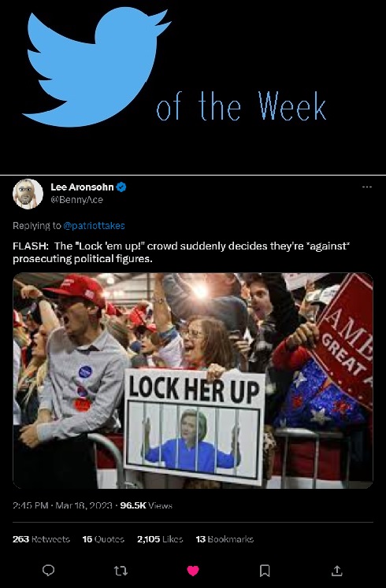Bookmark the tweet with ribbon icon
The image size is (386, 588).
tap(265, 571)
